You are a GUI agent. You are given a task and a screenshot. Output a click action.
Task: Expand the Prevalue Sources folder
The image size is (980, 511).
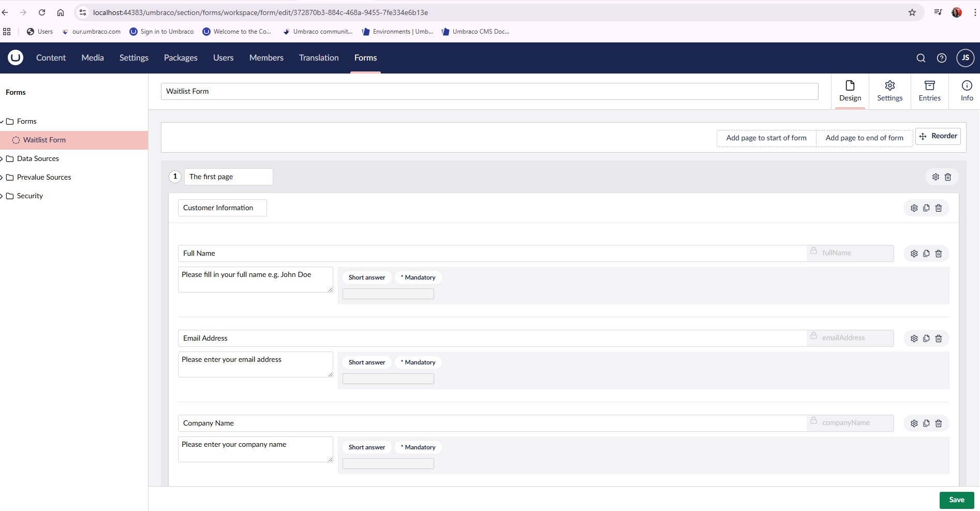[2, 178]
